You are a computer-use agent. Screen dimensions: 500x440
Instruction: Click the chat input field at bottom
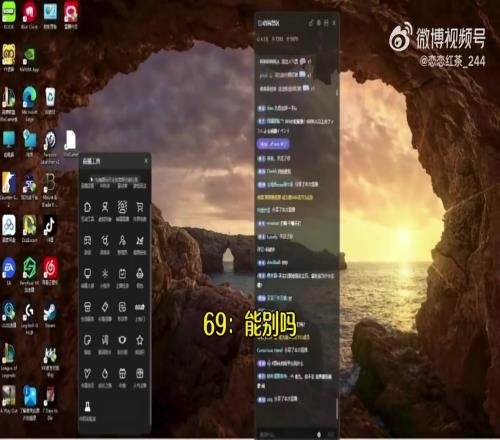[x=285, y=434]
